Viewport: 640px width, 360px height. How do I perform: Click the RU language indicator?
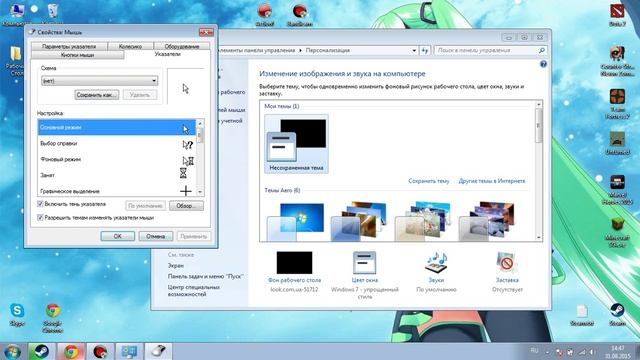pyautogui.click(x=534, y=351)
